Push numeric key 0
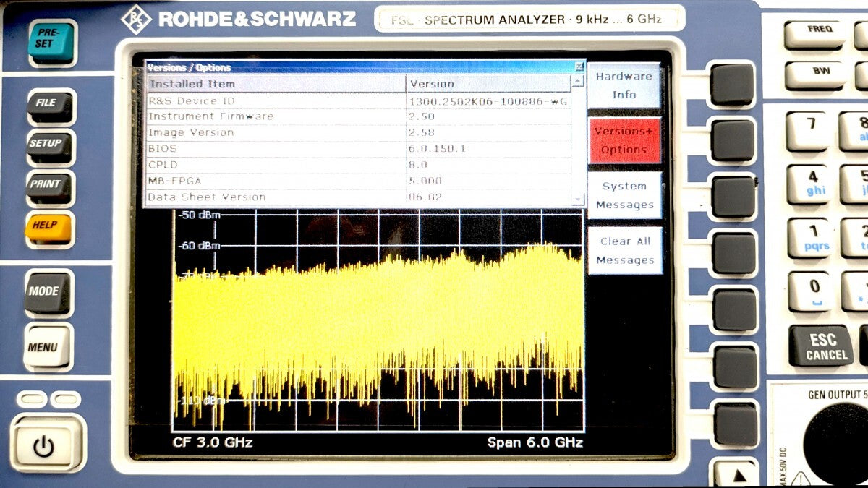The height and width of the screenshot is (488, 868). [x=809, y=292]
